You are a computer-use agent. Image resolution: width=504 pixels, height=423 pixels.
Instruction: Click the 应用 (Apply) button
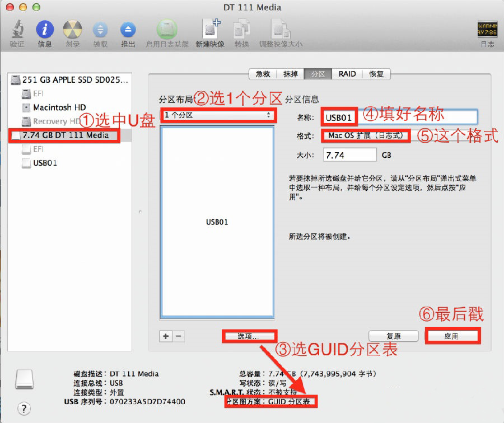[452, 336]
